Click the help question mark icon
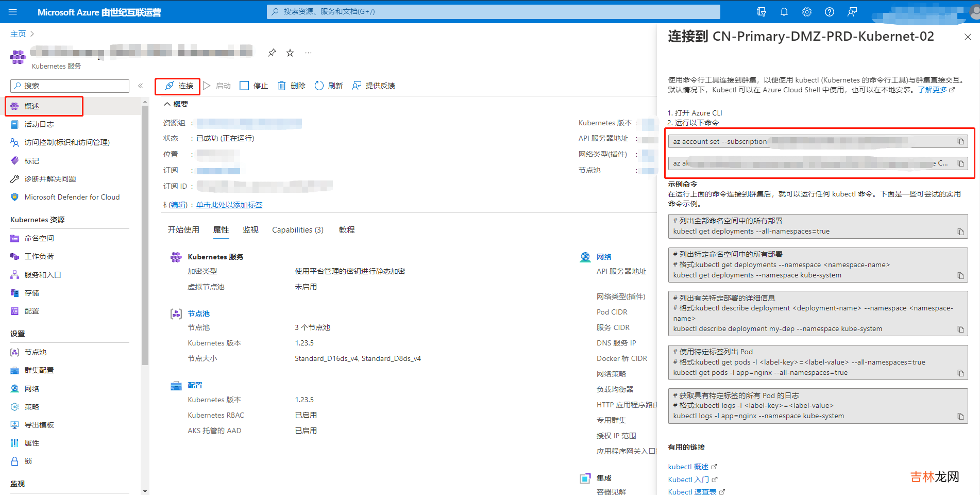This screenshot has width=980, height=495. [829, 12]
